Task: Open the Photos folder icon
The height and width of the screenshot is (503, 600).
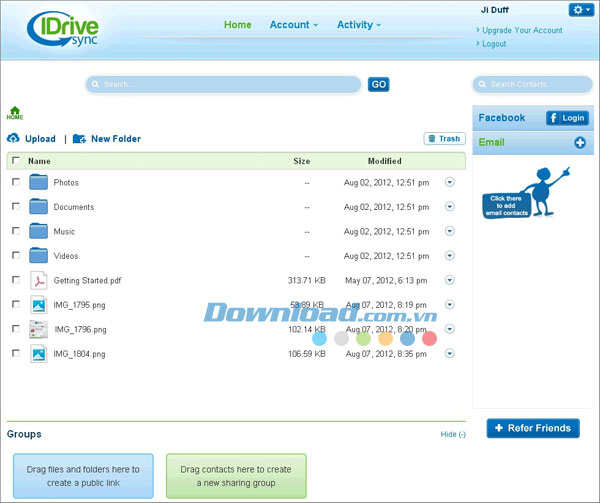Action: pos(39,183)
